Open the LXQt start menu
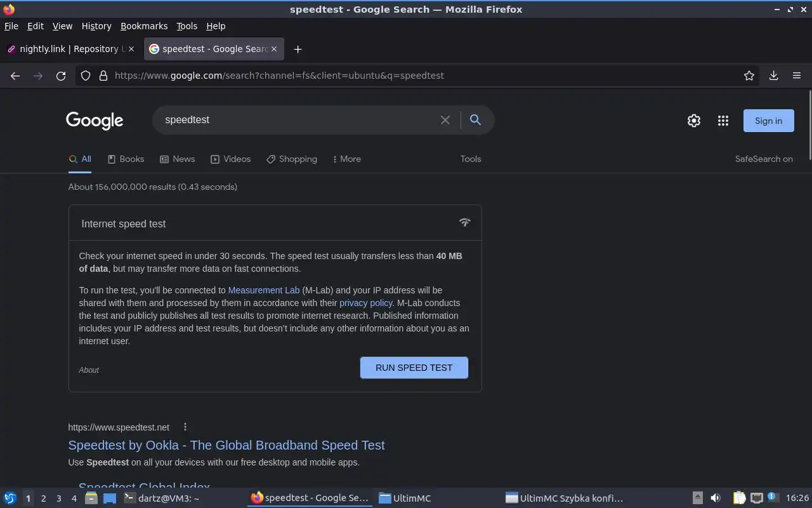812x508 pixels. click(10, 498)
